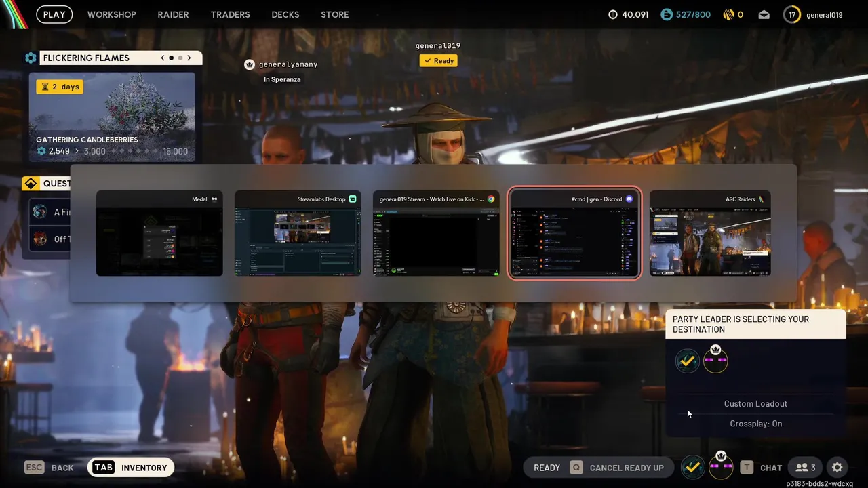Viewport: 868px width, 488px height.
Task: Select the 'A Fi...' quest icon
Action: tap(40, 211)
